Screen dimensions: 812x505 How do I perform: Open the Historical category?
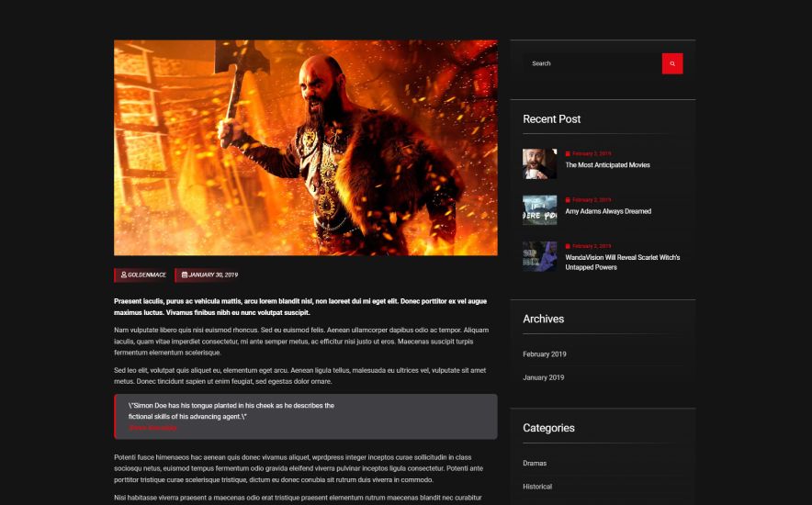click(x=537, y=487)
